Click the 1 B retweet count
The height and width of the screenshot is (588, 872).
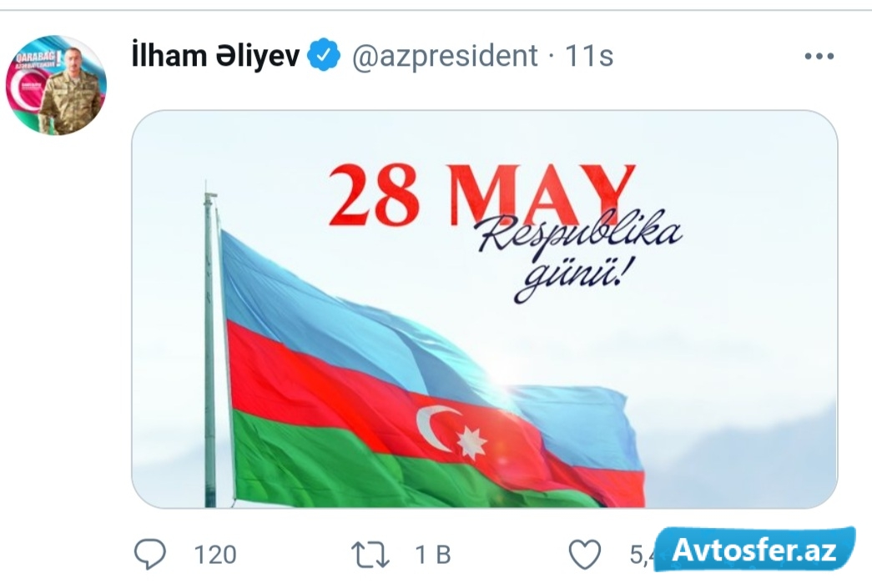433,555
